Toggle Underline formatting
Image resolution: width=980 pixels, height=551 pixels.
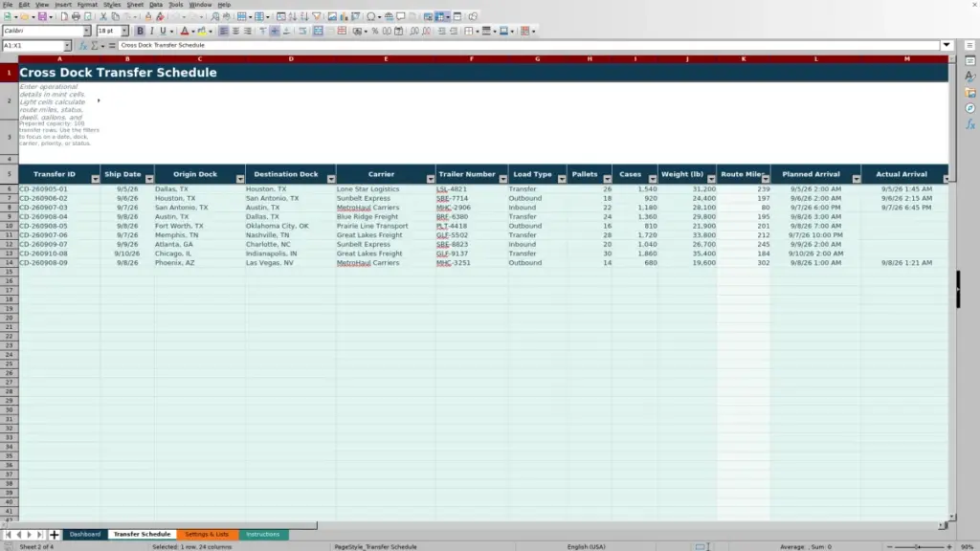(x=163, y=32)
